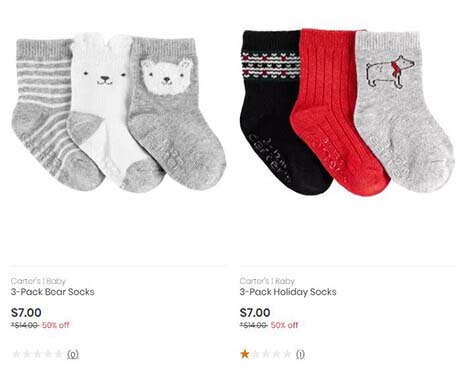The height and width of the screenshot is (380, 460).
Task: Click the $7.00 price of Bear Socks
Action: 26,313
